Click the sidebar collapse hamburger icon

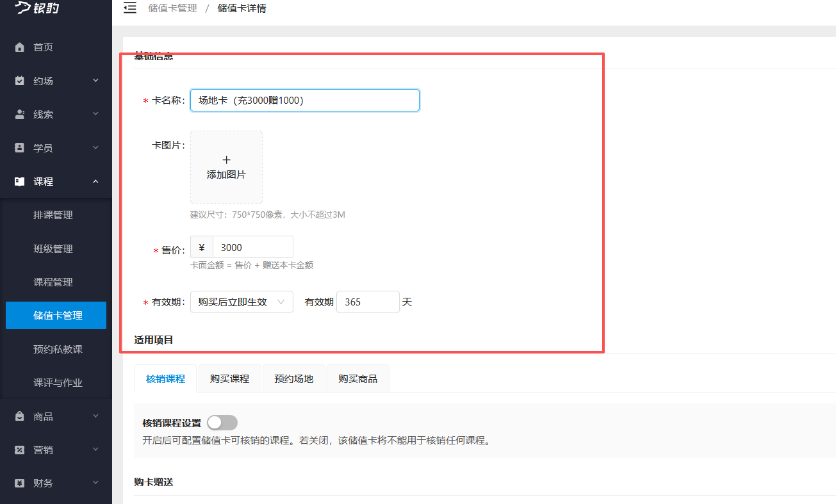tap(130, 8)
